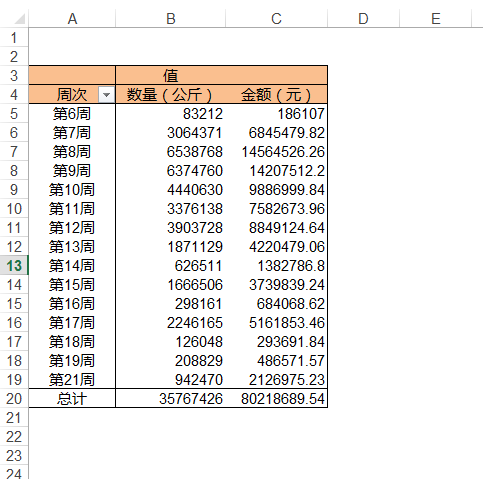Image resolution: width=483 pixels, height=479 pixels.
Task: Select the 总计 label cell
Action: pyautogui.click(x=72, y=399)
